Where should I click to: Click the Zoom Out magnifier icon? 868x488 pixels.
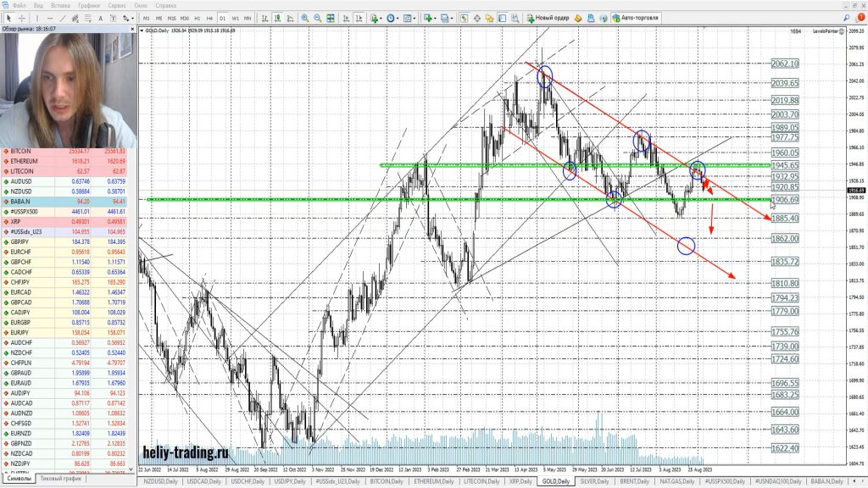318,18
